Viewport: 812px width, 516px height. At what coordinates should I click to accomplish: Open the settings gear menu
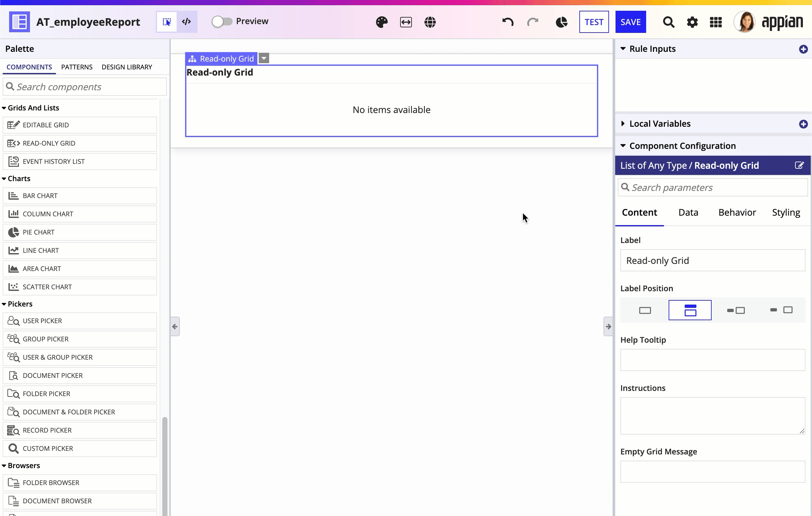[x=692, y=22]
